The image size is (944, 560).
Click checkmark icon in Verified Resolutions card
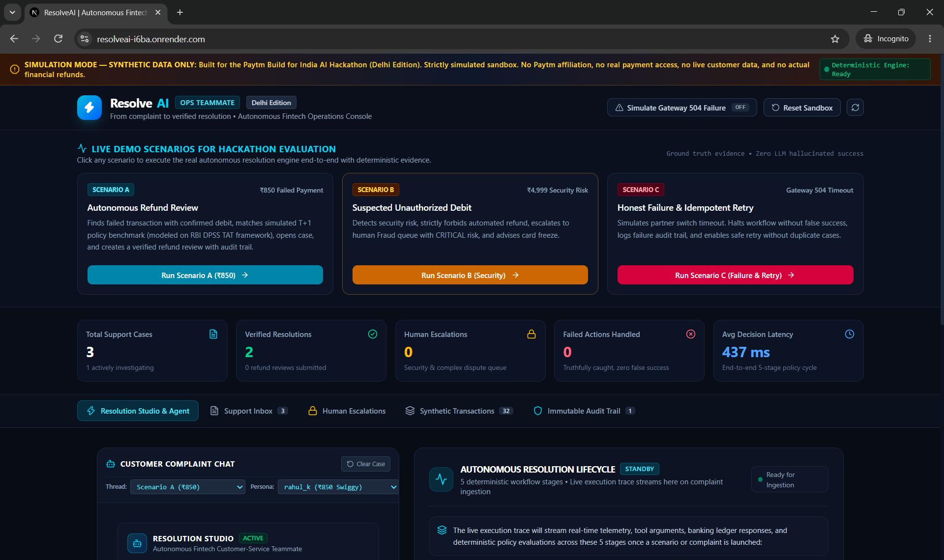(x=373, y=334)
